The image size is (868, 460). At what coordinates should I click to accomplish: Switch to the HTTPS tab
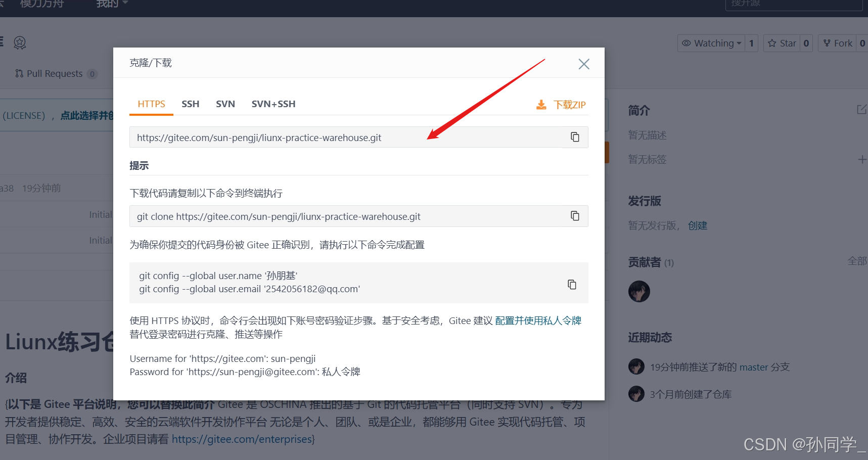pos(151,104)
